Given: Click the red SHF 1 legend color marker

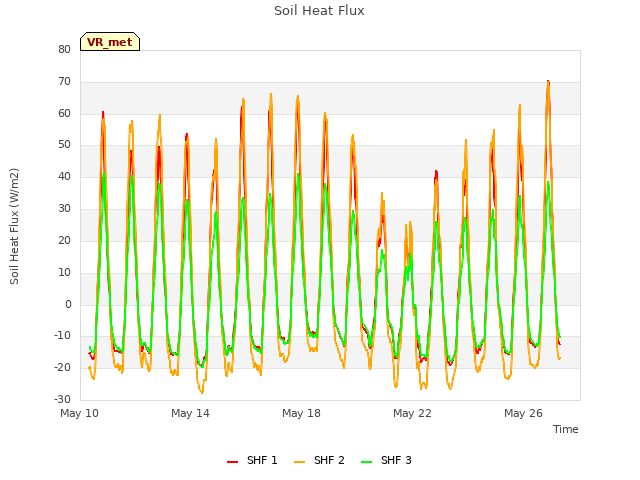Looking at the screenshot, I should click(232, 461).
